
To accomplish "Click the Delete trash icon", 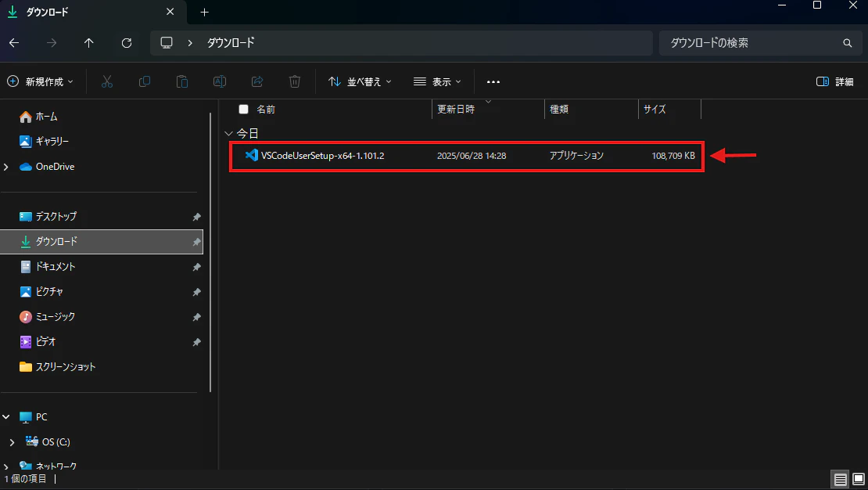I will point(295,81).
